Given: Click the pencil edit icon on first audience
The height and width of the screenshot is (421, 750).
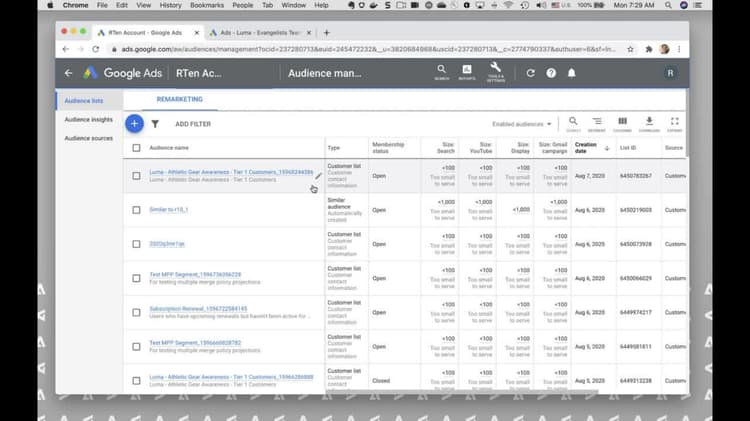Looking at the screenshot, I should pos(318,176).
